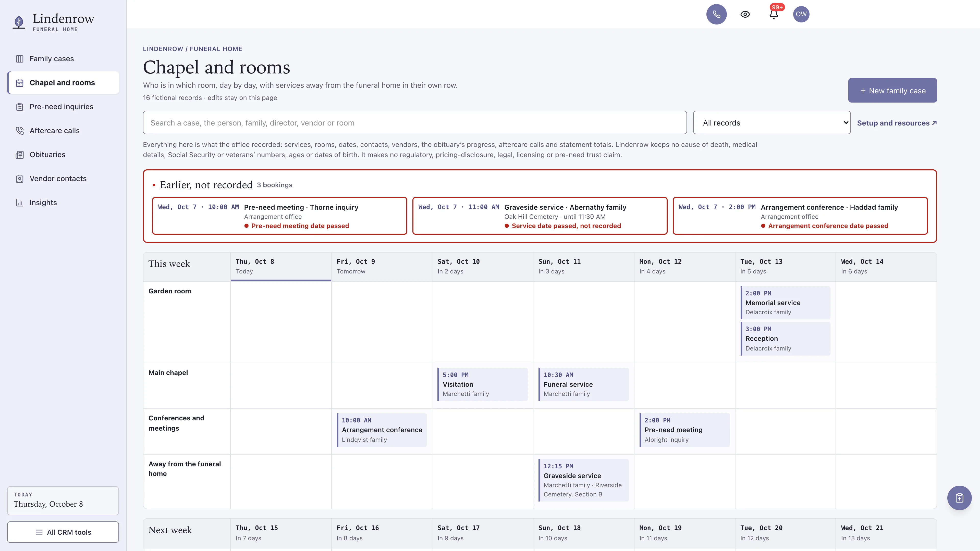The height and width of the screenshot is (551, 980).
Task: Click the Aftercare calls phone icon
Action: [x=20, y=131]
